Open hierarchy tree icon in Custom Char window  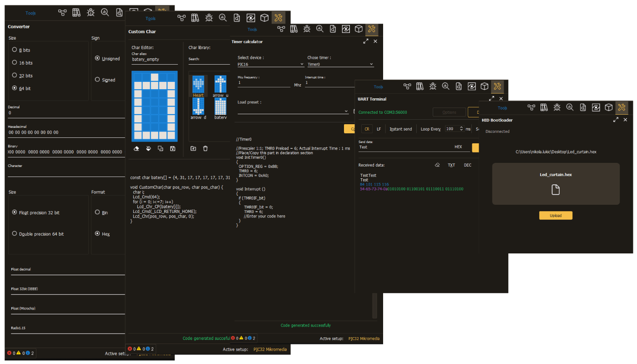pos(182,18)
